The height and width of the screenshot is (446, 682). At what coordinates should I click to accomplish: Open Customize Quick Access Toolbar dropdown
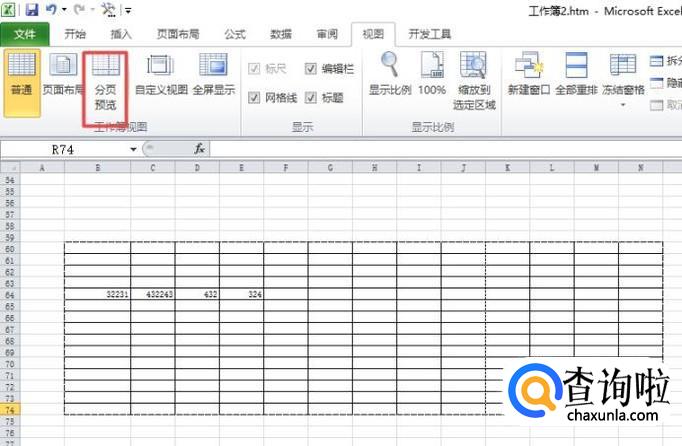(x=128, y=10)
